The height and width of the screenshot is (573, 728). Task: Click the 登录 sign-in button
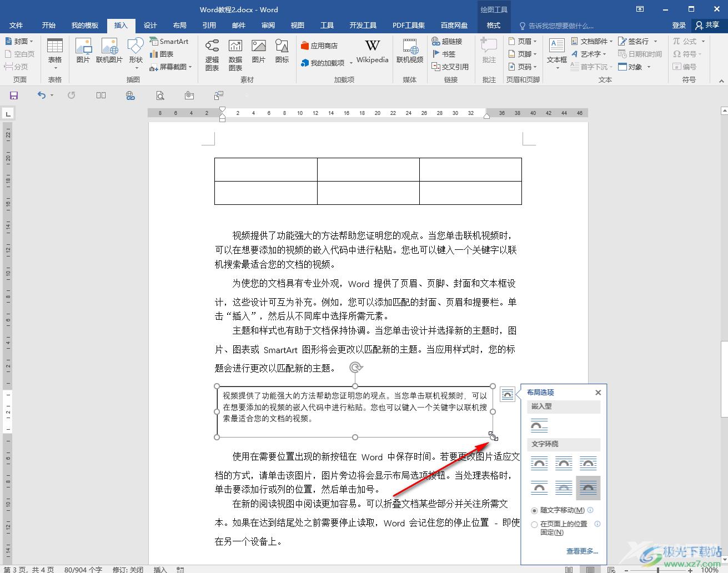679,25
